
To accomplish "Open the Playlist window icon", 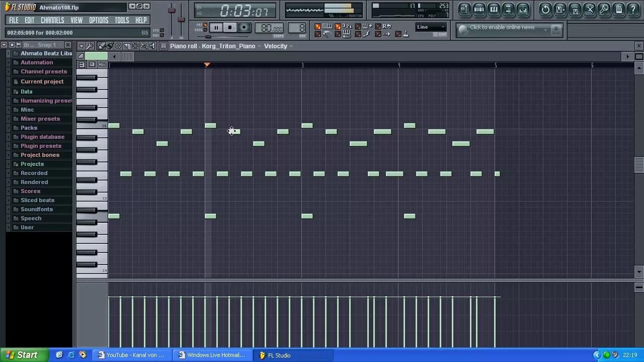I will pyautogui.click(x=464, y=10).
